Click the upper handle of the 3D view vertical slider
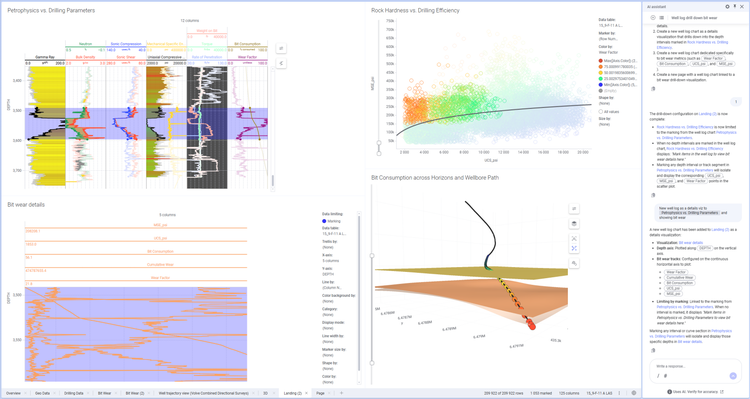 pos(372,255)
